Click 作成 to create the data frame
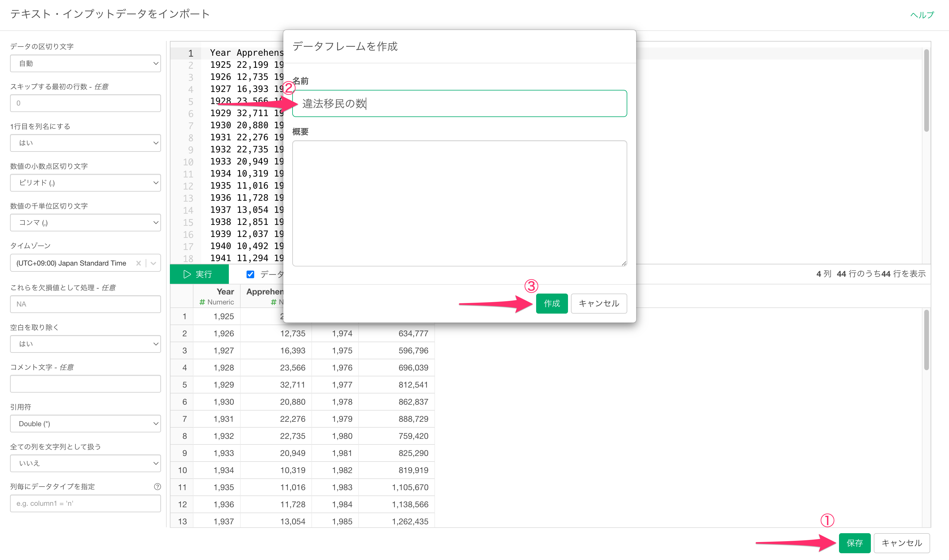 click(551, 303)
